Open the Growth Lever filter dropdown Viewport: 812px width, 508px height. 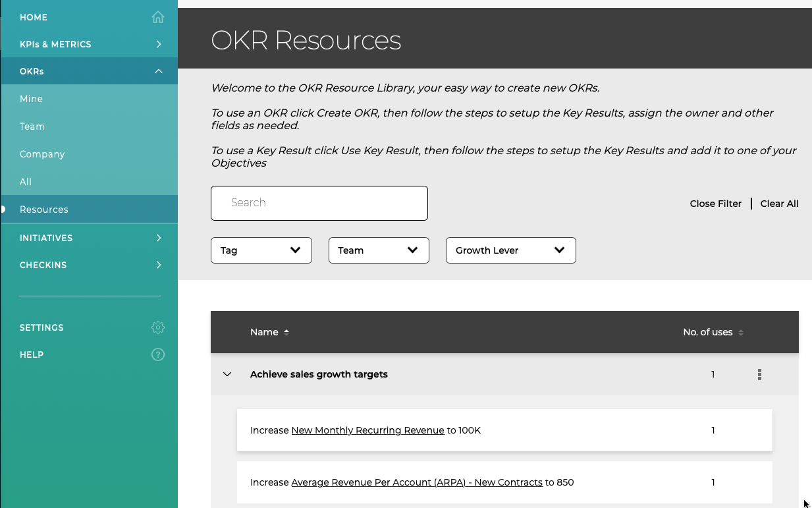[511, 250]
